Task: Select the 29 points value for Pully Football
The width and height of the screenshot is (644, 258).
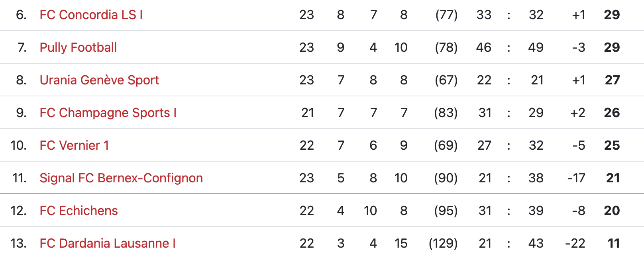Action: coord(612,47)
